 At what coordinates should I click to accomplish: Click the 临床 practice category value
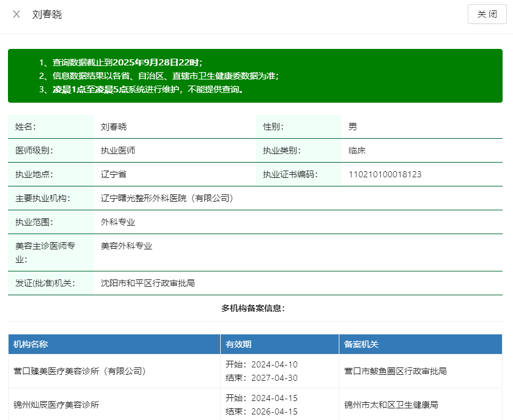pyautogui.click(x=356, y=150)
